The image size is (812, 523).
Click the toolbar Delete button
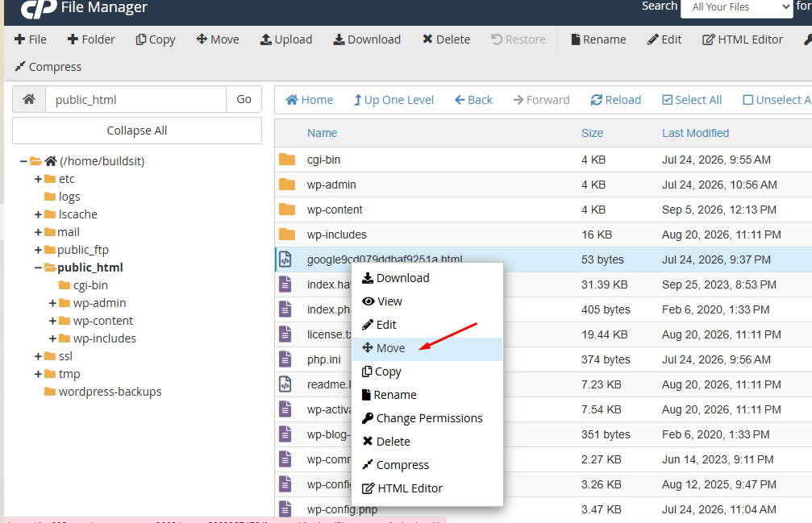coord(446,39)
